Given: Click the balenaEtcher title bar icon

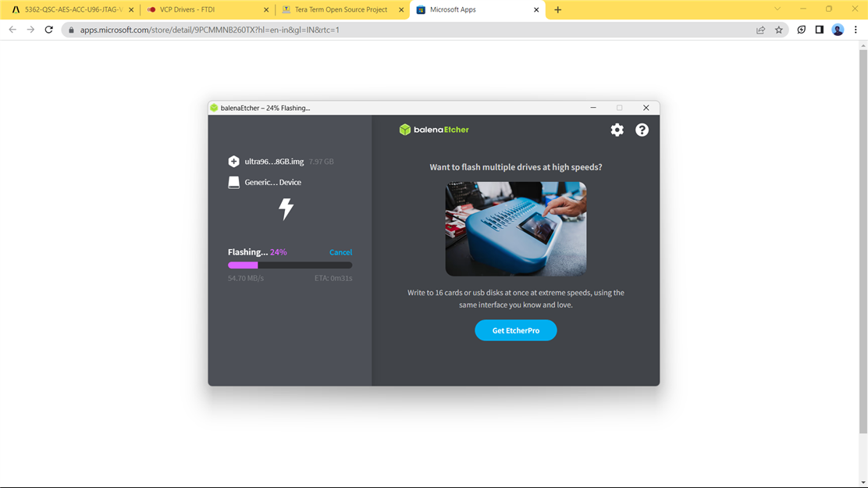Looking at the screenshot, I should point(214,108).
